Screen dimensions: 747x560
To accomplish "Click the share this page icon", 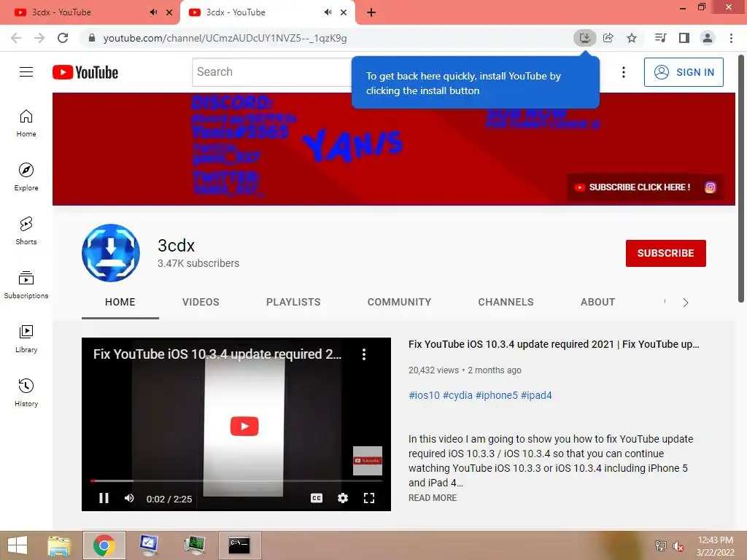I will pyautogui.click(x=608, y=38).
